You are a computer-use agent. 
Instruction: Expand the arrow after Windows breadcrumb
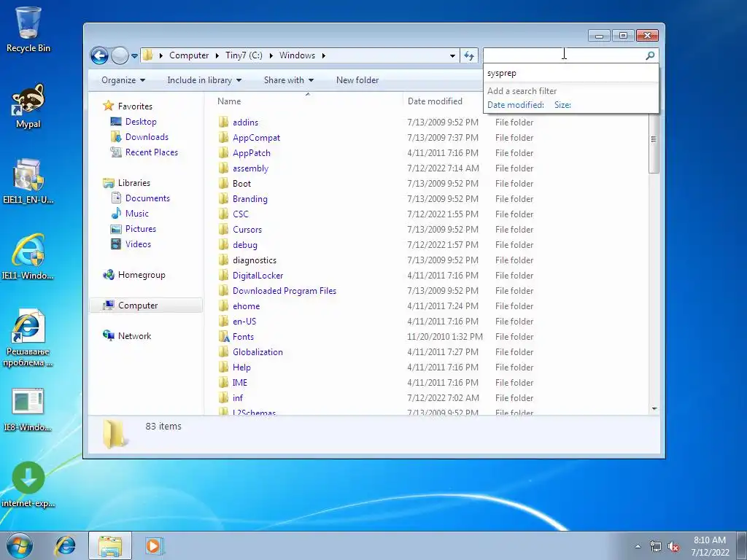pos(323,55)
